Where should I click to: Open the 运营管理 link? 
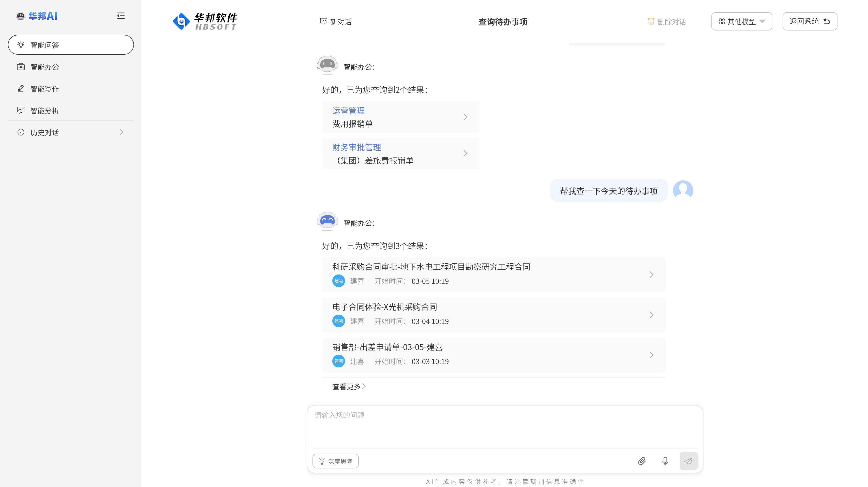pyautogui.click(x=348, y=111)
